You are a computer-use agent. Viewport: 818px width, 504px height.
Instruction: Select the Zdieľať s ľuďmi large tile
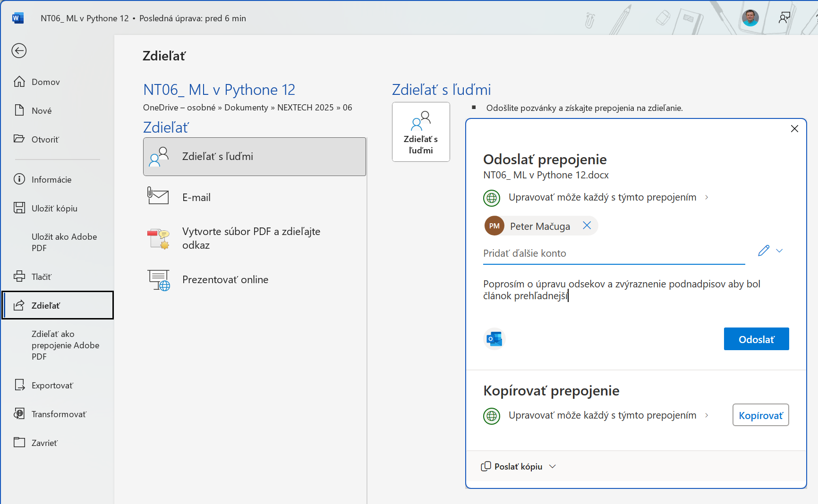421,132
